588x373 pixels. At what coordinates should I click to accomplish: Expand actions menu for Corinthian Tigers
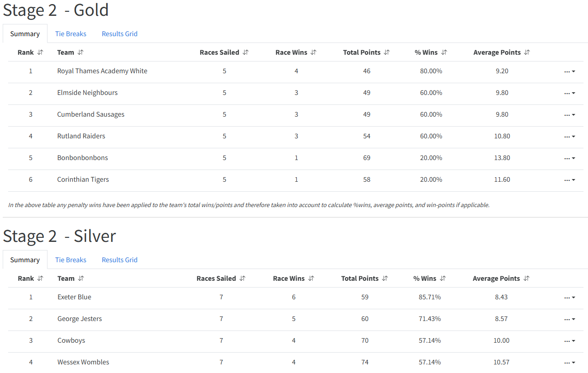pyautogui.click(x=569, y=180)
